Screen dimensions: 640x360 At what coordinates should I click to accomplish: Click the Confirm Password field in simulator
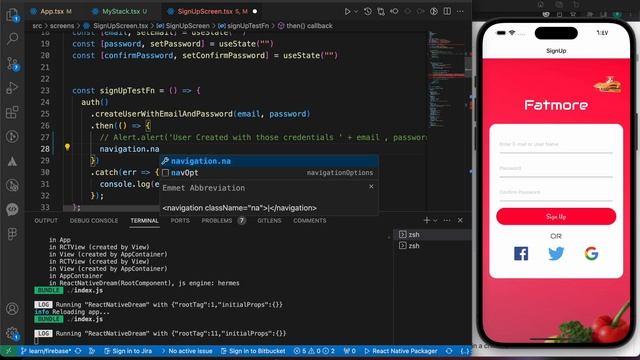pos(556,193)
